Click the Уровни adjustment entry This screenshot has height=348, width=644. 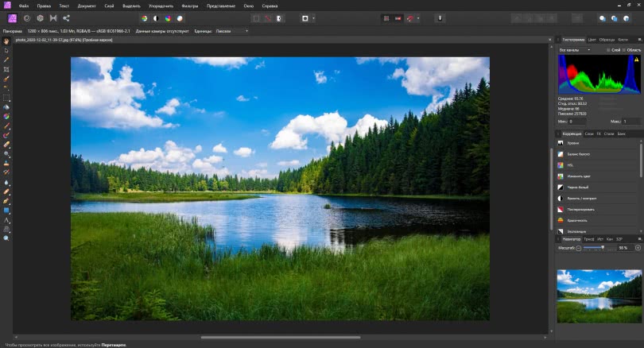pyautogui.click(x=573, y=143)
